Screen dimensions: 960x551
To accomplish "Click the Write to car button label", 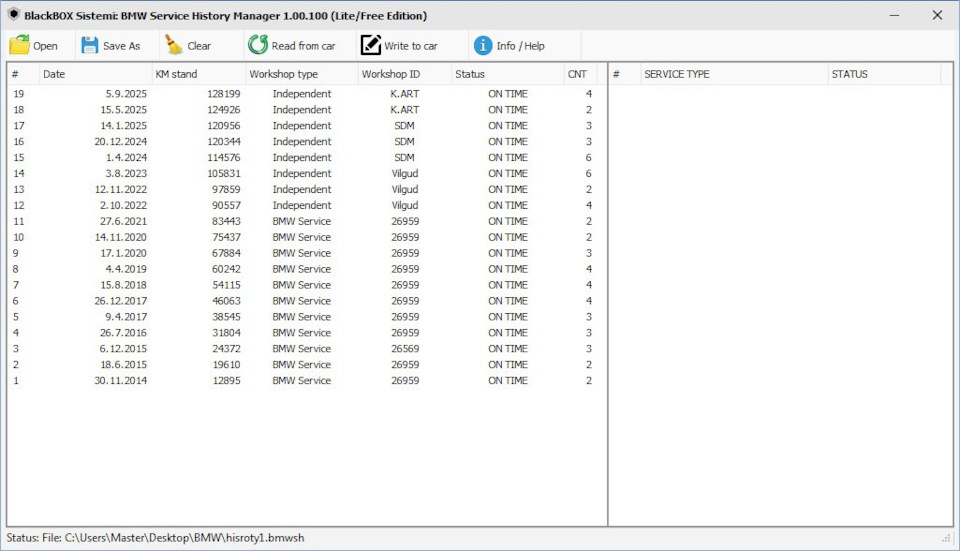I will click(x=410, y=46).
